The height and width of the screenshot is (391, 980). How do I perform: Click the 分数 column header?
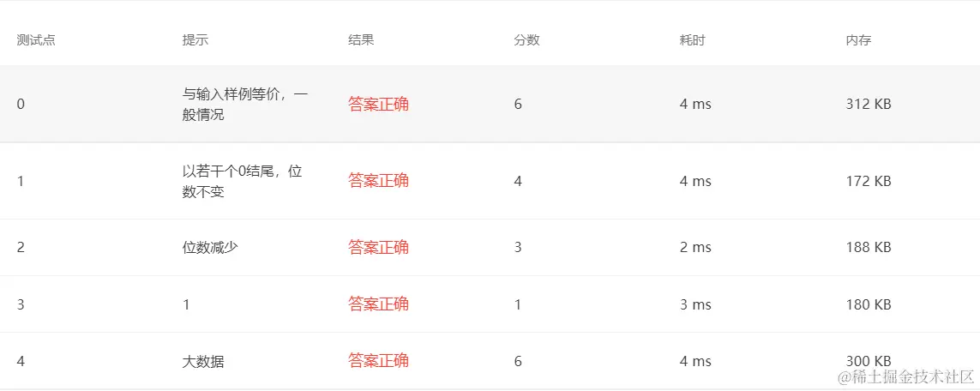click(527, 40)
